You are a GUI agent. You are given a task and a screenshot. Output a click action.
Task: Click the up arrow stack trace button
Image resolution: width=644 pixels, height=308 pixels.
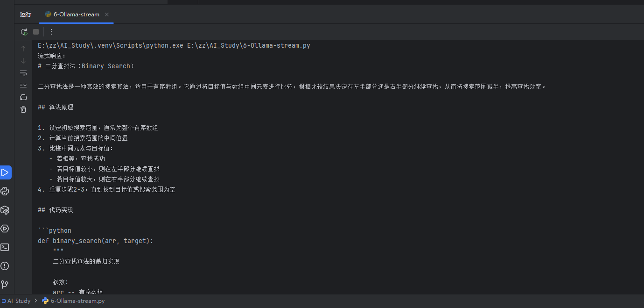pyautogui.click(x=23, y=49)
